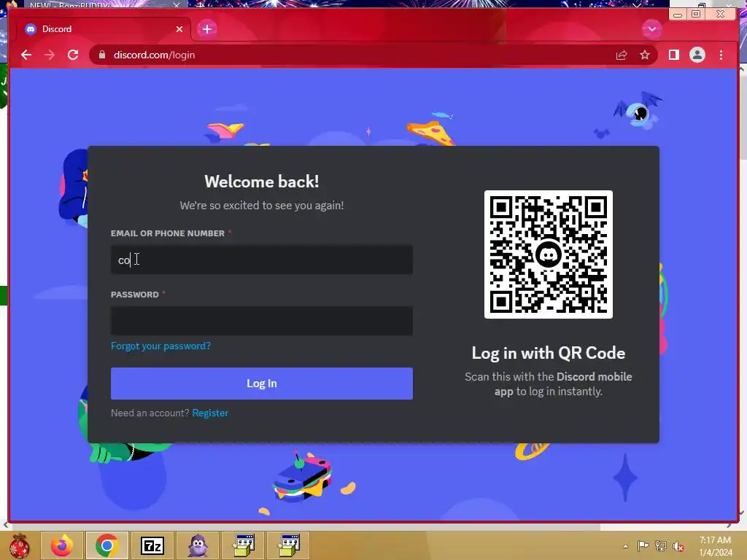The image size is (747, 560).
Task: Click the Forgot your password? link
Action: pos(160,346)
